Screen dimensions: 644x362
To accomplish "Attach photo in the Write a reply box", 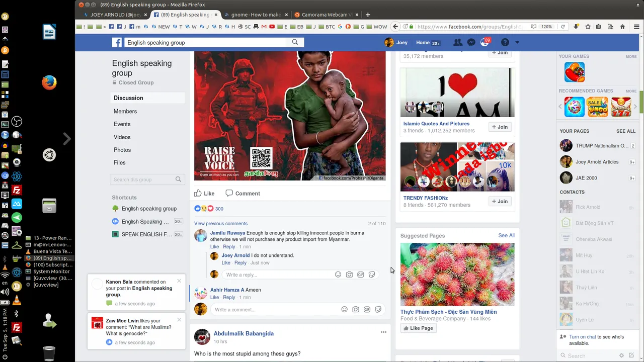I will pos(349,275).
